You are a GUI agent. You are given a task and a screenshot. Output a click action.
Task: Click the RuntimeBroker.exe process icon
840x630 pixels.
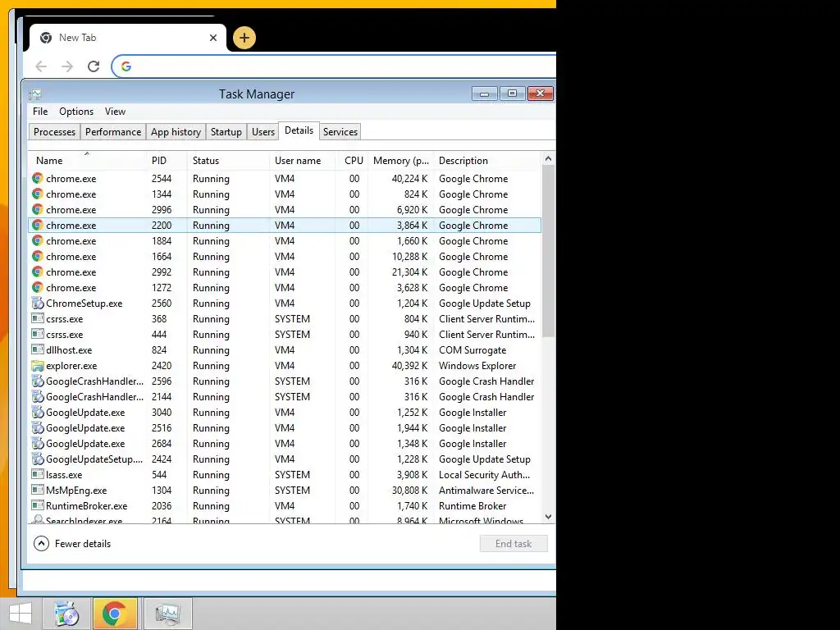pyautogui.click(x=38, y=505)
